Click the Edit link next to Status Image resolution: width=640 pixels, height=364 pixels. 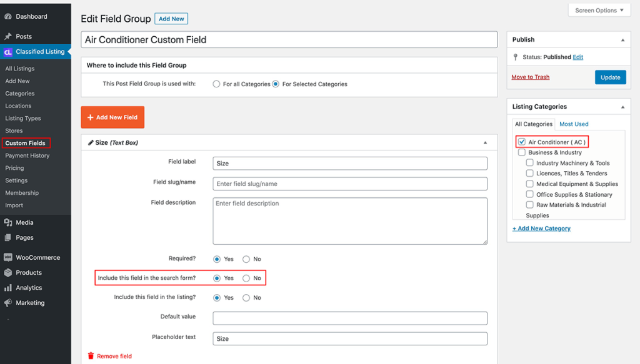[578, 57]
